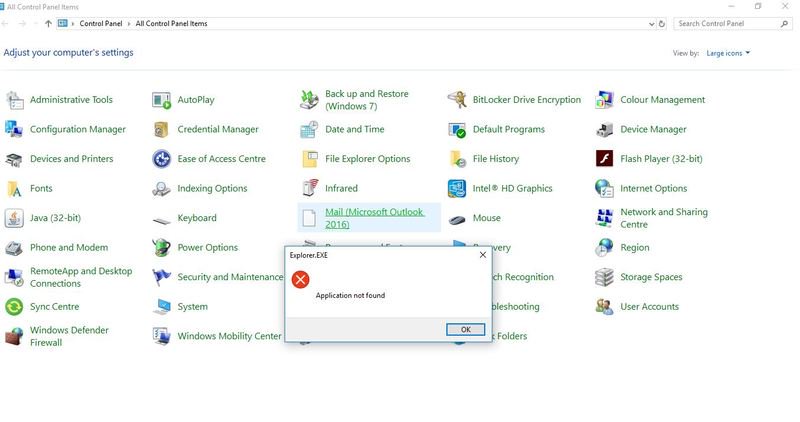Go up one folder level
This screenshot has height=422, width=800.
(x=48, y=23)
